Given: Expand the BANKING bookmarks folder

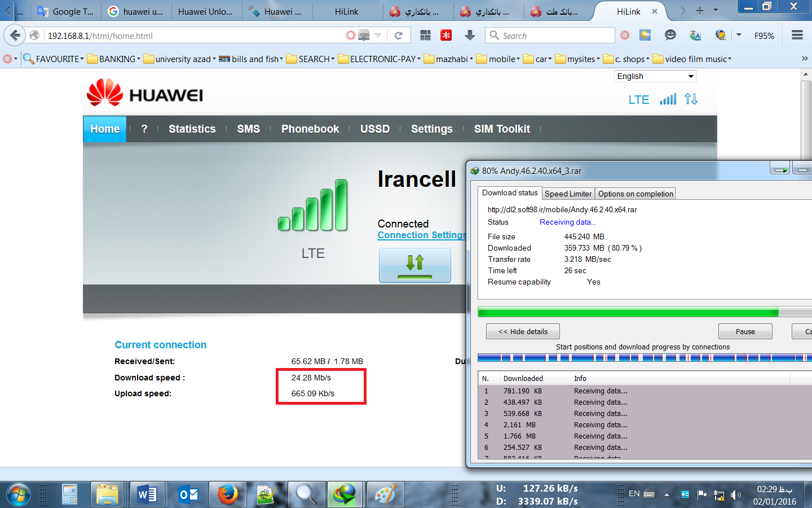Looking at the screenshot, I should click(113, 59).
